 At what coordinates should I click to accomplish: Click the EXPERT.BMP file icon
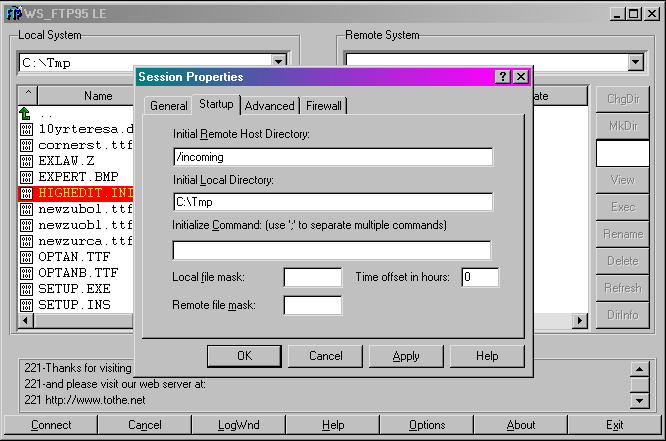click(26, 177)
